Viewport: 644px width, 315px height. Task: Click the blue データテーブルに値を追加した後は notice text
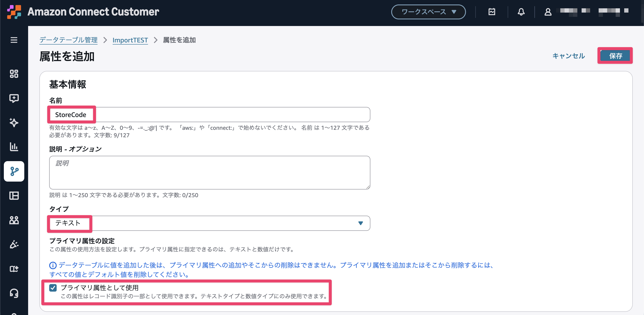272,270
